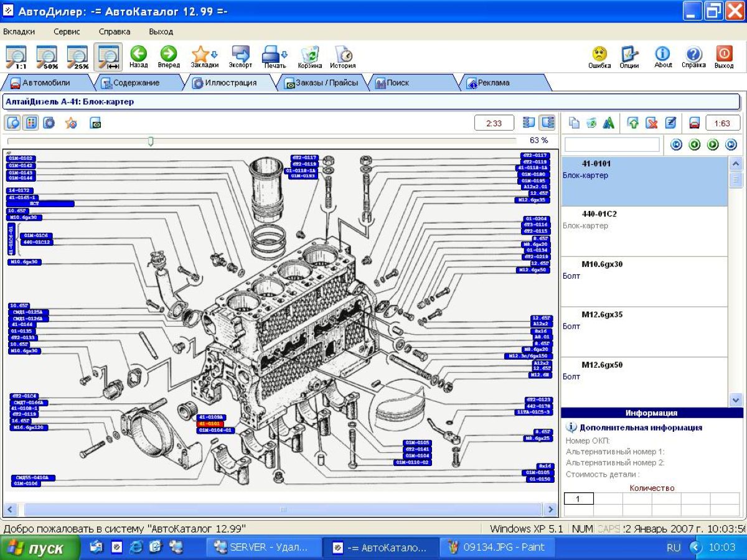Toggle the side parts list layout button
This screenshot has height=560, width=747.
tap(547, 123)
